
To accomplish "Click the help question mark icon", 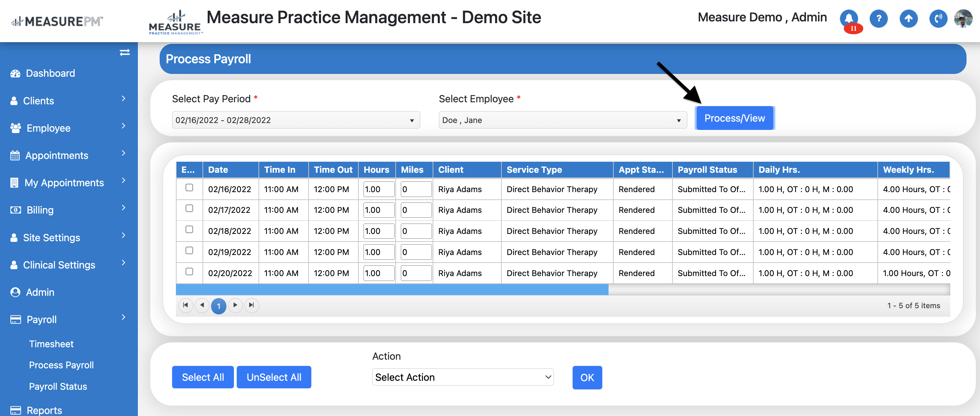I will click(x=878, y=18).
